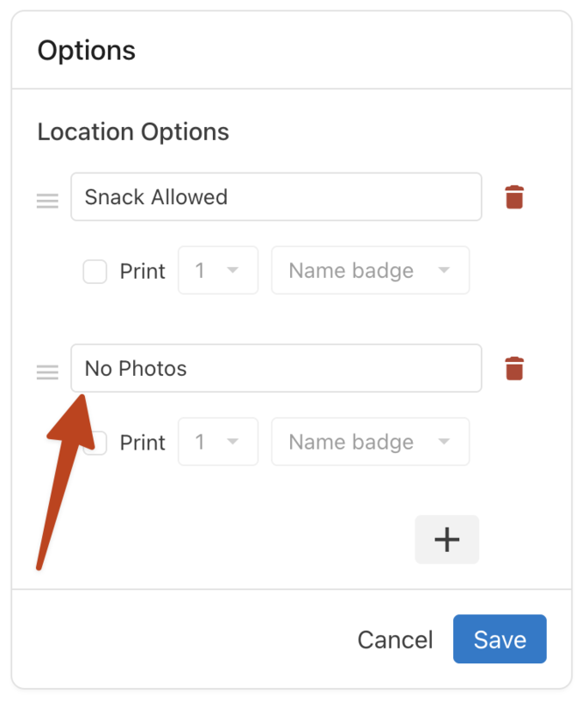The width and height of the screenshot is (588, 701).
Task: Delete the No Photos option using its trash icon
Action: (x=514, y=368)
